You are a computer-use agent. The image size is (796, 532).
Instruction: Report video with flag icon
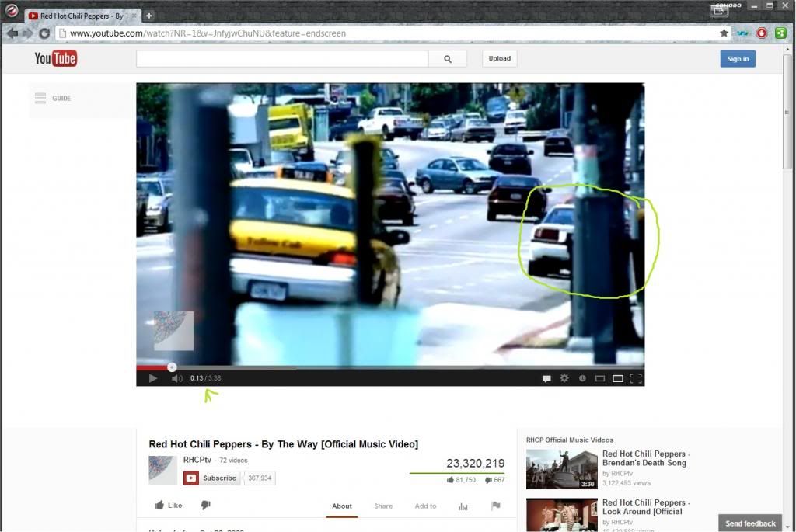pos(495,506)
